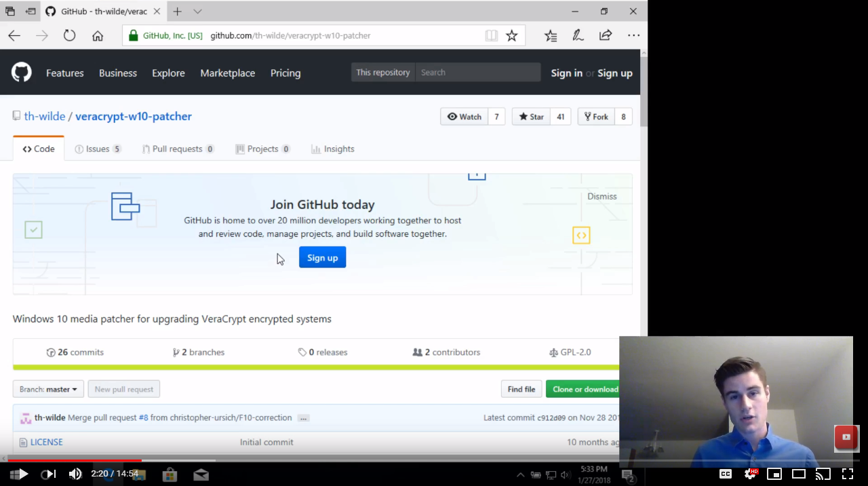This screenshot has height=486, width=868.
Task: Open a new browser tab plus
Action: (x=178, y=12)
